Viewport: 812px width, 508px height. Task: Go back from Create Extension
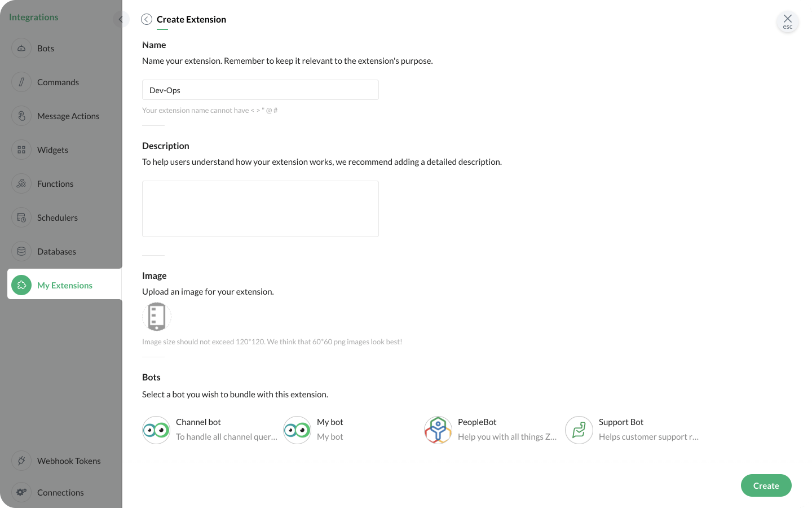[147, 20]
